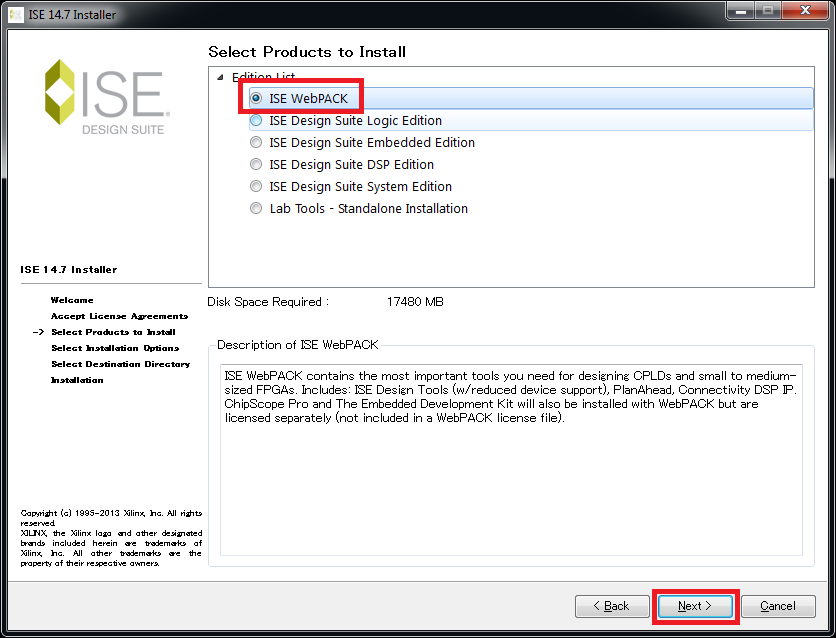Click the Accept License Agreements step
Viewport: 836px width, 638px height.
pyautogui.click(x=119, y=316)
